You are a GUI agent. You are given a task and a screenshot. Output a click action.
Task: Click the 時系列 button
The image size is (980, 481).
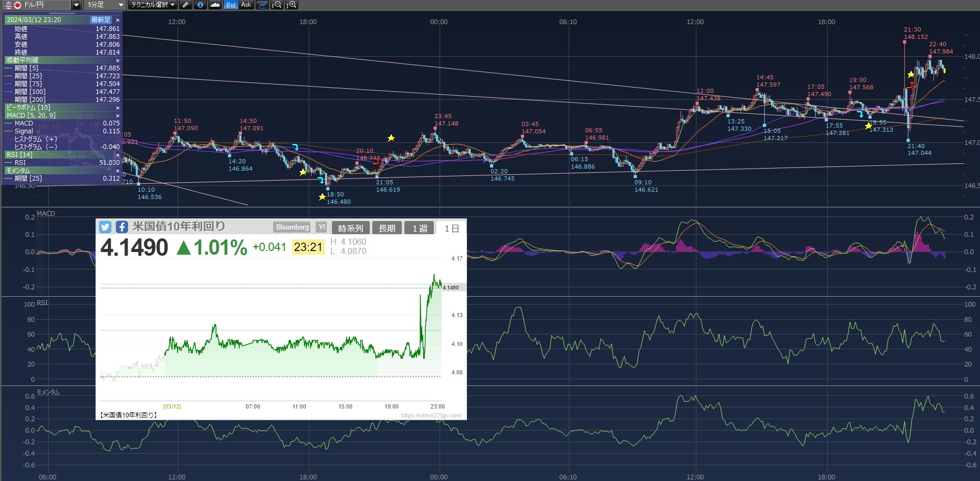(x=350, y=228)
